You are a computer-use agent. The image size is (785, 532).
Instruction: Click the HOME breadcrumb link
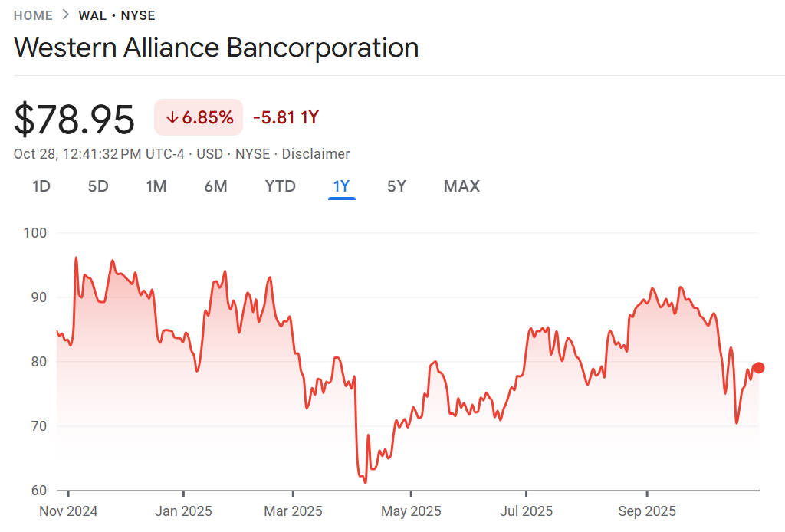33,15
